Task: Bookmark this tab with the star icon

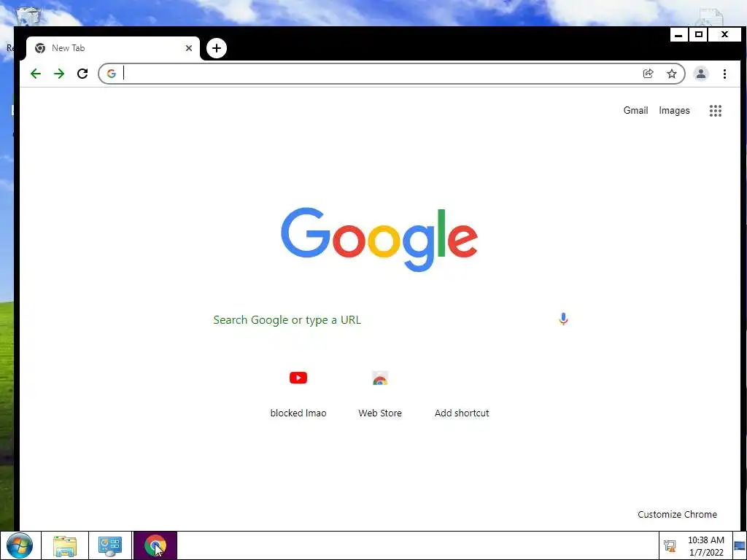Action: point(672,74)
